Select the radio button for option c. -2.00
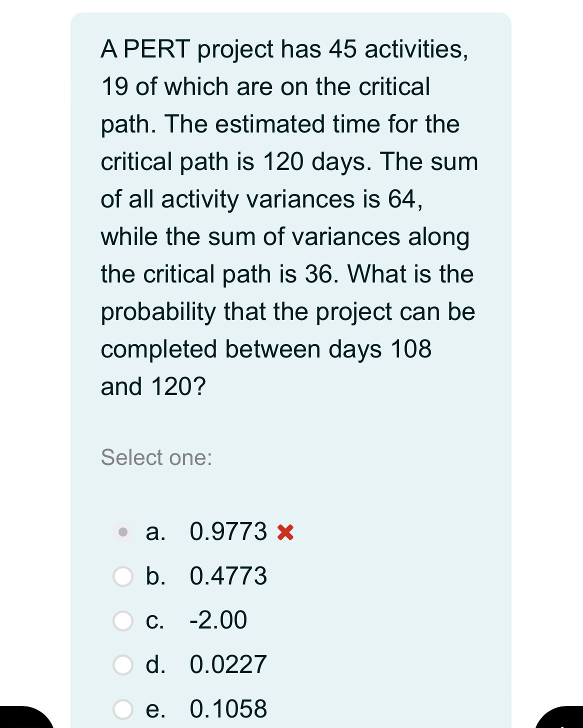Screen dimensions: 583x728 click(123, 620)
